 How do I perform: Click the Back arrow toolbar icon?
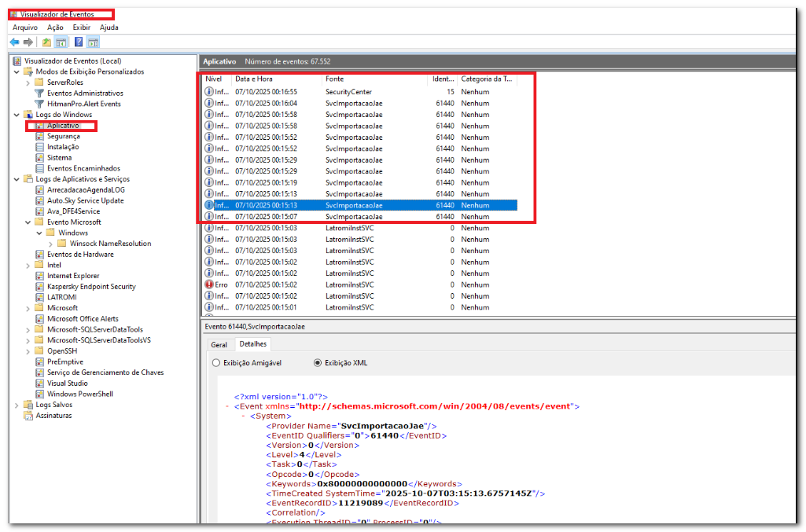pos(14,42)
